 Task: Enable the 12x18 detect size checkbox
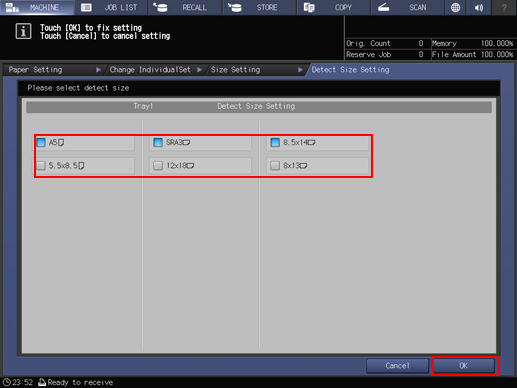click(x=158, y=165)
